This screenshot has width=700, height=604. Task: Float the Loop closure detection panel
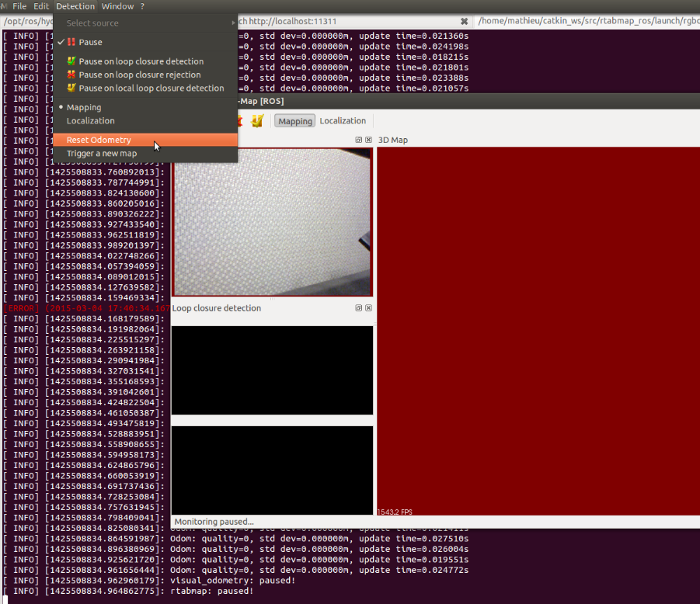[x=359, y=308]
